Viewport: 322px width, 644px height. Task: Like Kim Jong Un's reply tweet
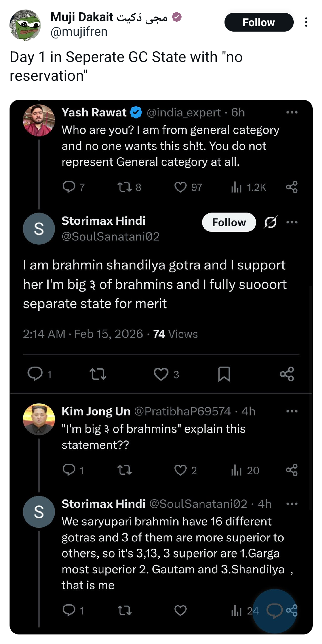click(x=180, y=470)
